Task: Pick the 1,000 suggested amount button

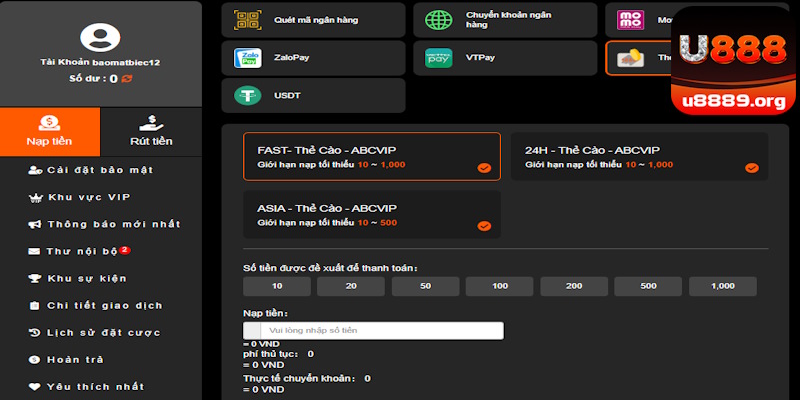Action: pyautogui.click(x=723, y=287)
